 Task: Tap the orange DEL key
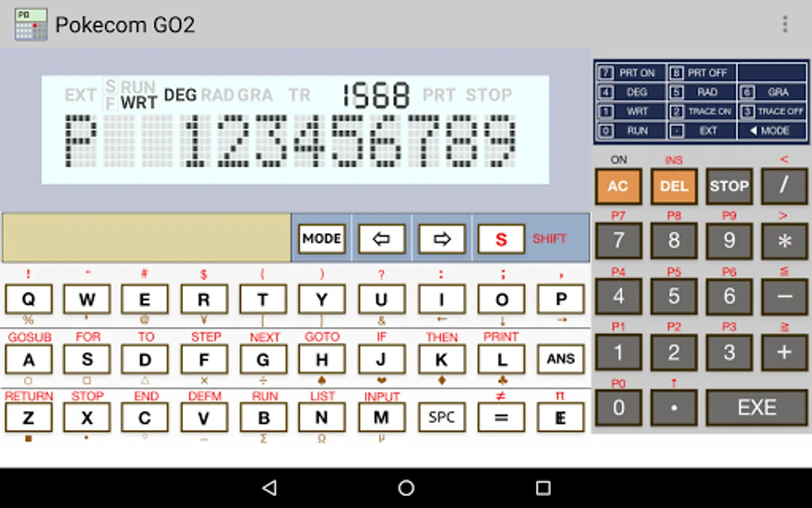pos(674,186)
